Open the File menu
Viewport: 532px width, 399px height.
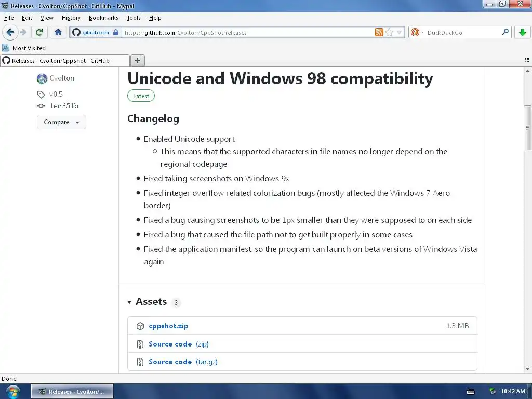[9, 18]
